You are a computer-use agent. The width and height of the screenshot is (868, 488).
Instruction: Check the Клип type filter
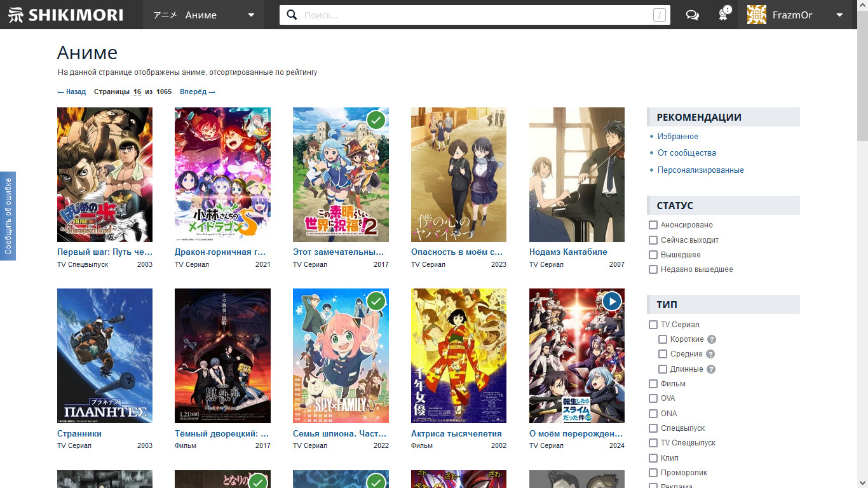pos(653,458)
